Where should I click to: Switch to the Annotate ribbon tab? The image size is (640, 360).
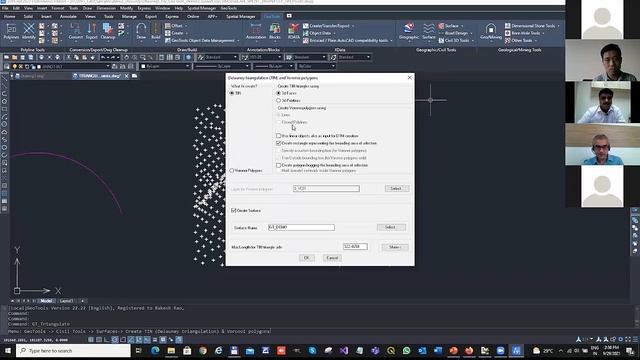68,16
